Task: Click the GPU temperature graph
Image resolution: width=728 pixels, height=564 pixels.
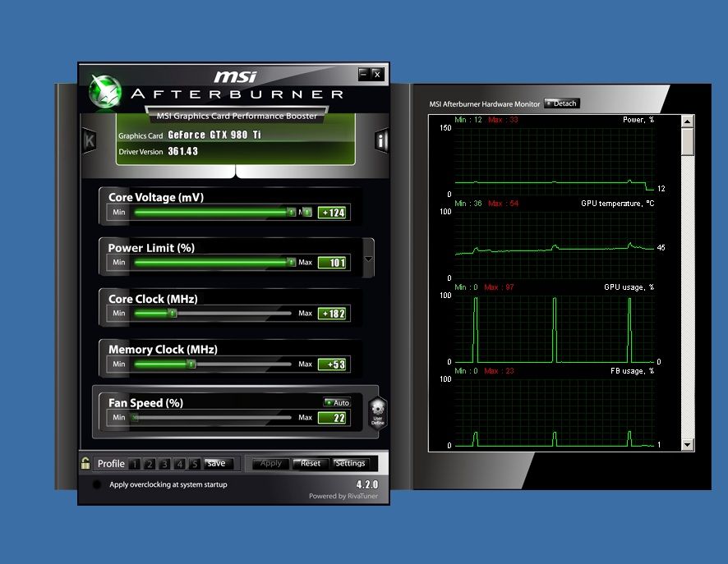Action: (x=555, y=245)
